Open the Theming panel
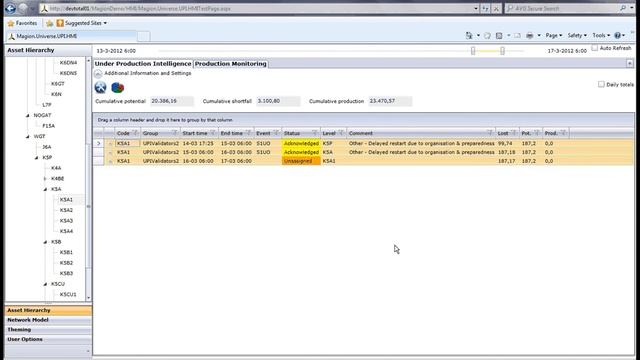The width and height of the screenshot is (640, 360). point(48,330)
